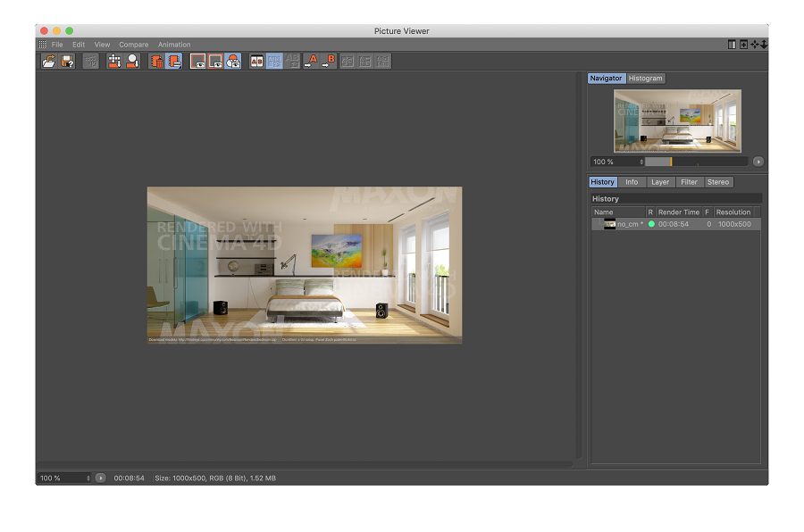Viewport: 804px width, 532px height.
Task: Click the greyed-out stop rendering icon
Action: (91, 62)
